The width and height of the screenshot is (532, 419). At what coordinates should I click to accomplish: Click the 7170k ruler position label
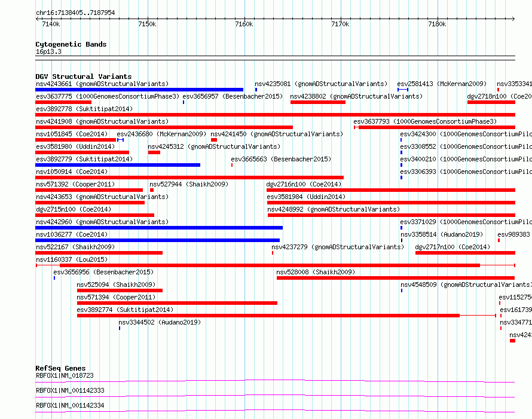point(340,24)
